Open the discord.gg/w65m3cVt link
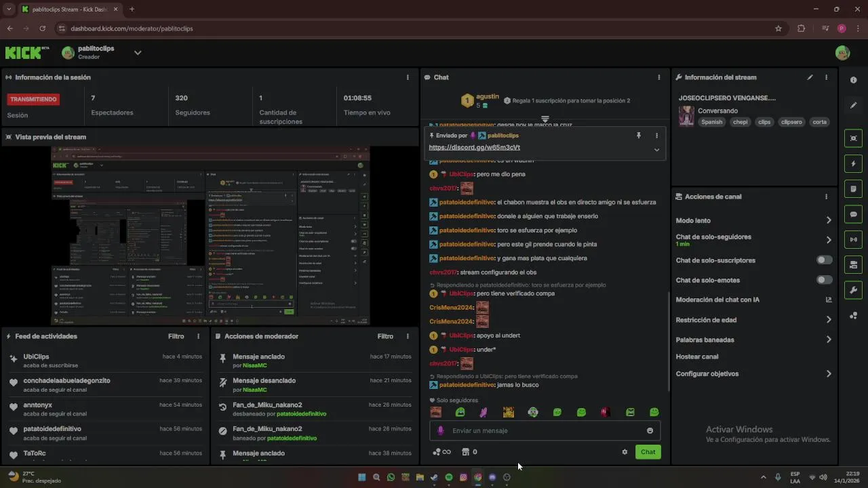Screen dimensions: 868x488 [x=475, y=147]
